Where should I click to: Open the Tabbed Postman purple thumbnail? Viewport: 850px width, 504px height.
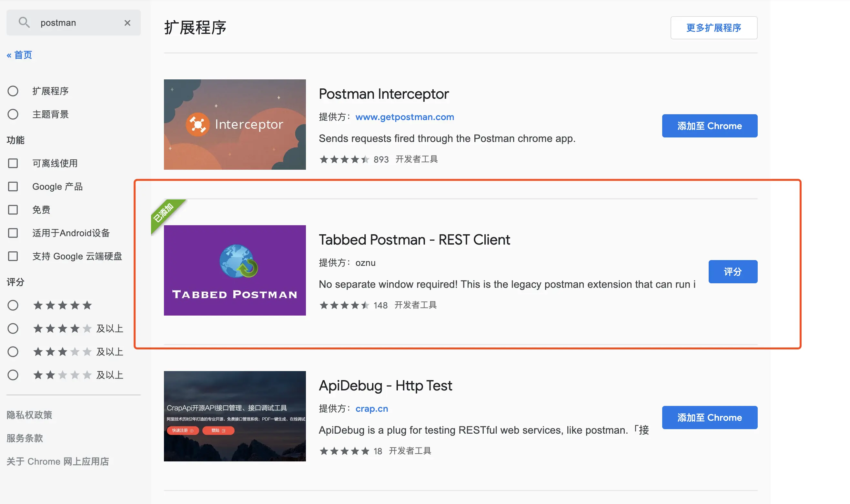point(235,270)
